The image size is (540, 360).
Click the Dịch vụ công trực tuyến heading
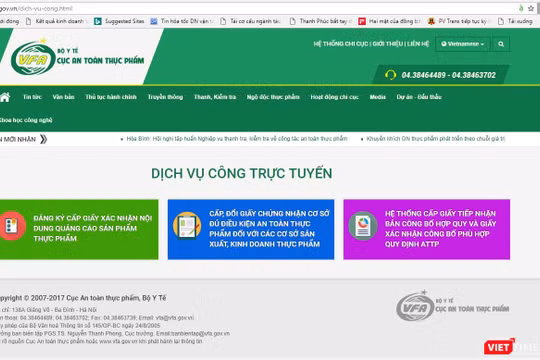click(x=242, y=173)
